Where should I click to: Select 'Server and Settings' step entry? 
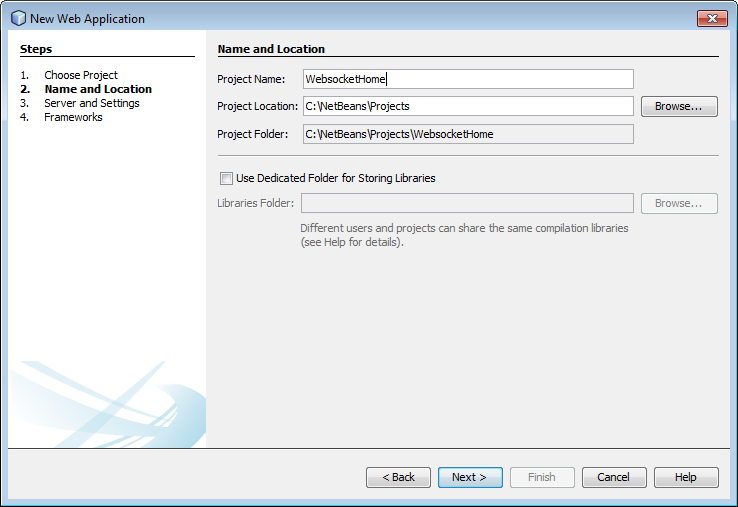92,103
